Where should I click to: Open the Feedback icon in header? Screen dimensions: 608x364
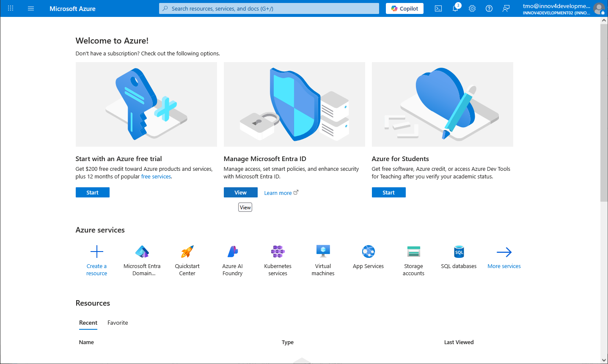(506, 8)
